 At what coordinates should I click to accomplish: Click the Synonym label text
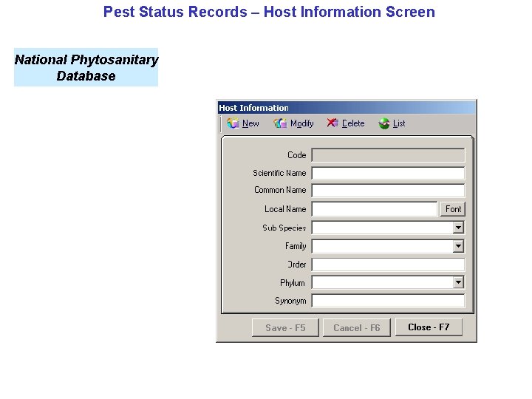pos(290,301)
